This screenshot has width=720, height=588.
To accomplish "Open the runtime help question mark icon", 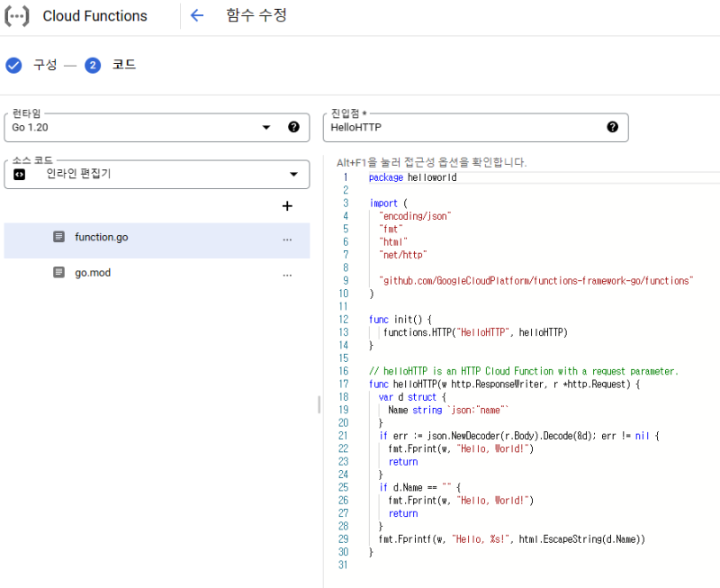I will point(293,127).
